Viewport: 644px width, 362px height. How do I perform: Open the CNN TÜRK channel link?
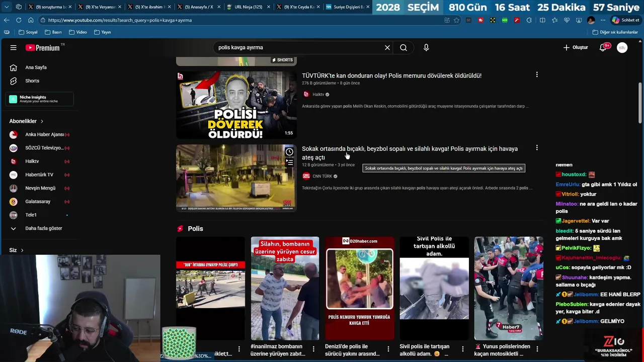[x=322, y=176]
